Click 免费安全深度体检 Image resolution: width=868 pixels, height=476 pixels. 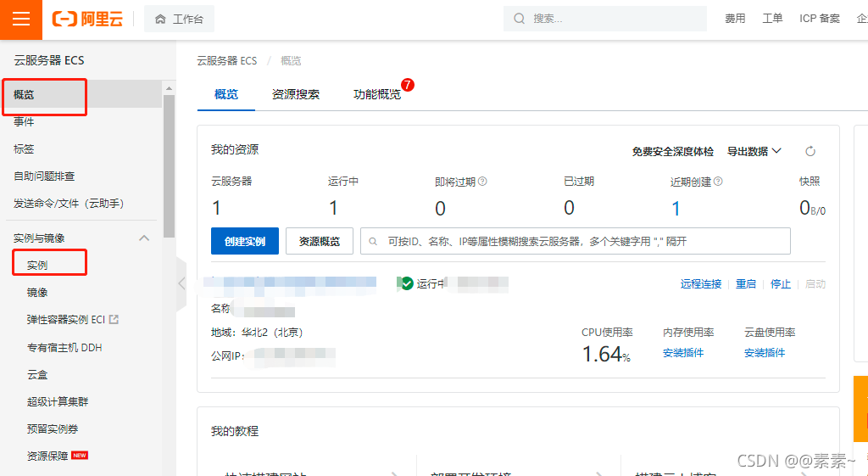[672, 151]
